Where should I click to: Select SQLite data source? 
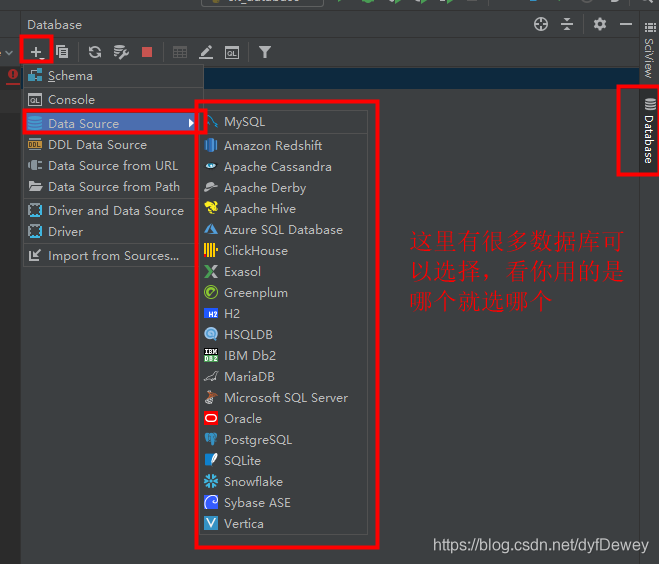tap(285, 461)
